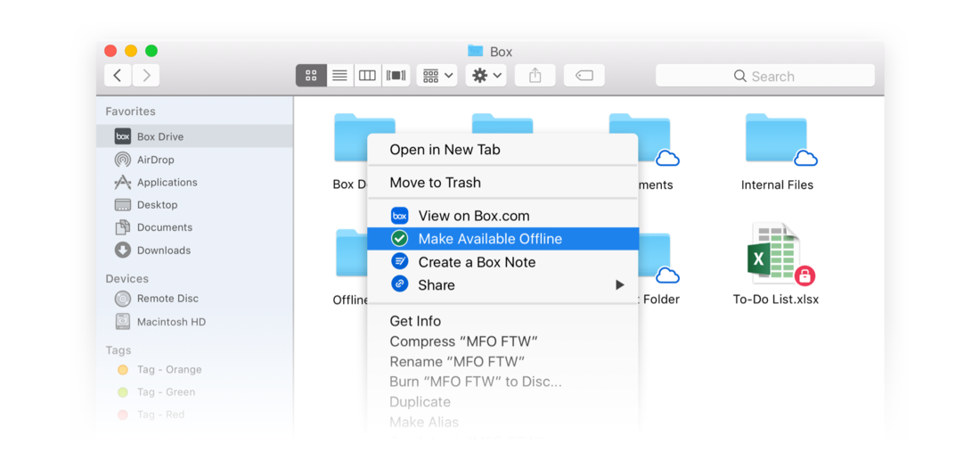Viewport: 980px width, 452px height.
Task: Click the Macintosh HD drive icon
Action: 123,321
